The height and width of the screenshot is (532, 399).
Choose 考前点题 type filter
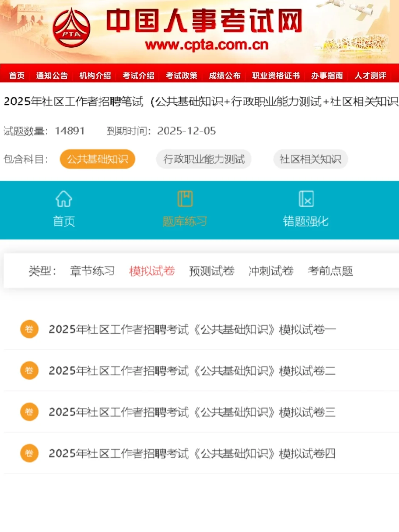[x=331, y=271]
